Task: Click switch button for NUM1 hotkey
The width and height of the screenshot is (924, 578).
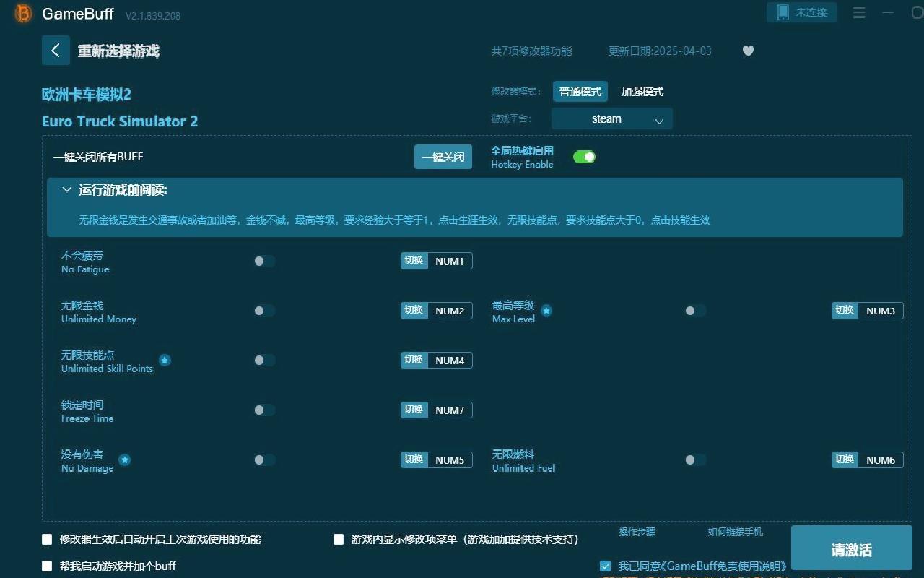Action: pyautogui.click(x=414, y=261)
